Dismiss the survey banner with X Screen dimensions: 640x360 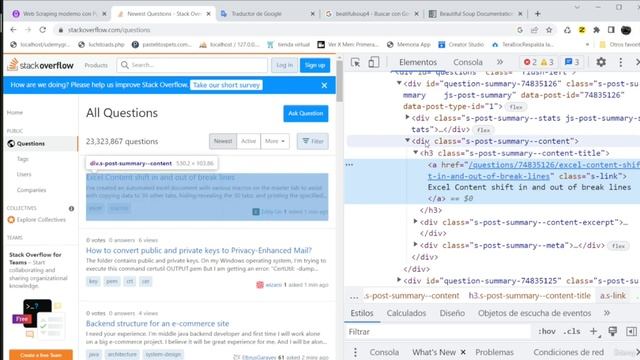point(324,85)
